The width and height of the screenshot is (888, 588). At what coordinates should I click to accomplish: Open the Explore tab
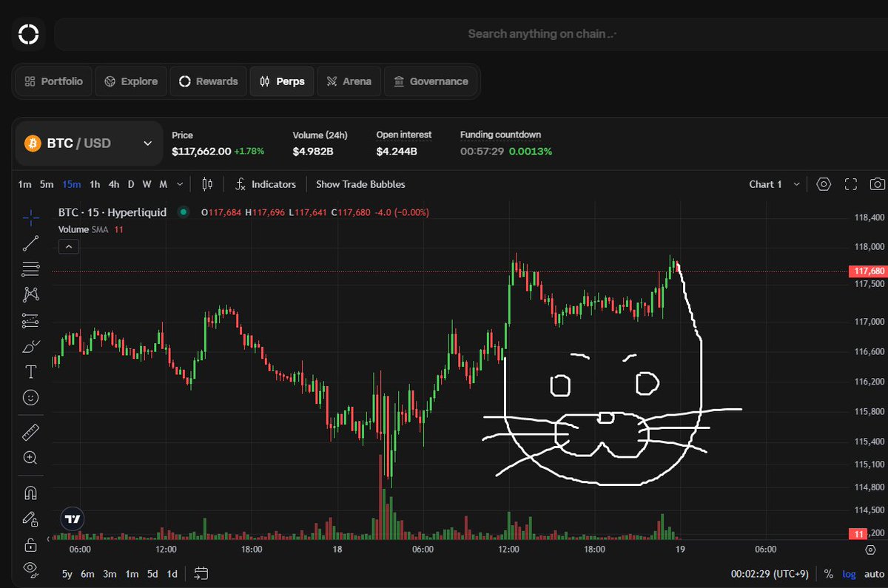coord(131,81)
